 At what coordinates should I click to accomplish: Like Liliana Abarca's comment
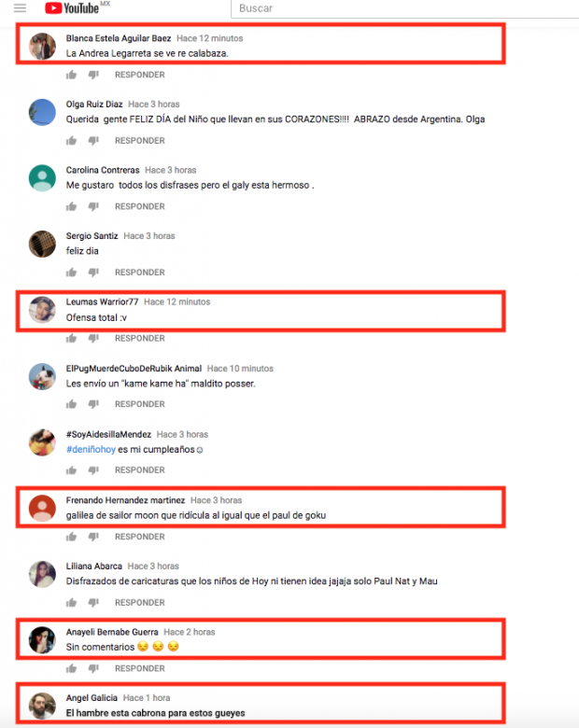(x=71, y=603)
